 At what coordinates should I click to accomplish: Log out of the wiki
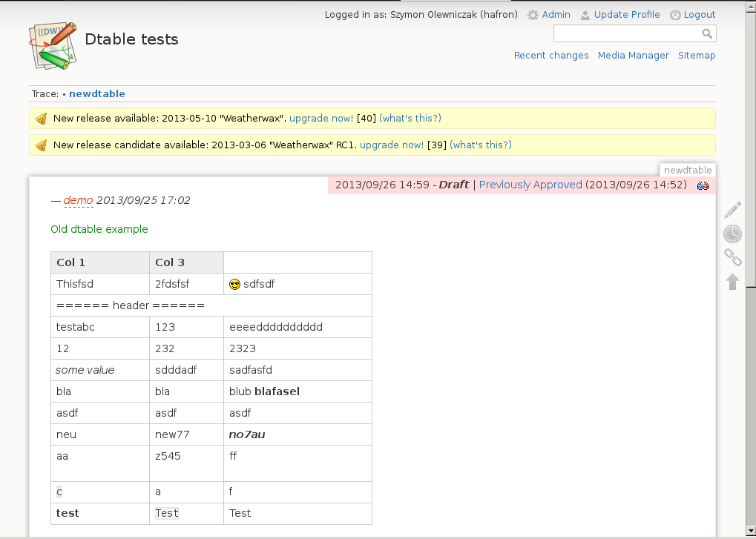pos(699,15)
